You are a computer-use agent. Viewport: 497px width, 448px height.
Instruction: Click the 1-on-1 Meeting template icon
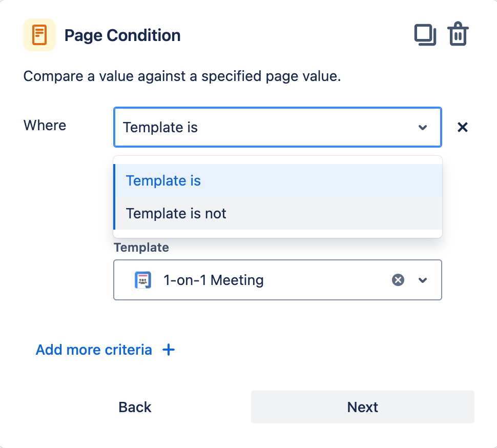click(x=143, y=280)
